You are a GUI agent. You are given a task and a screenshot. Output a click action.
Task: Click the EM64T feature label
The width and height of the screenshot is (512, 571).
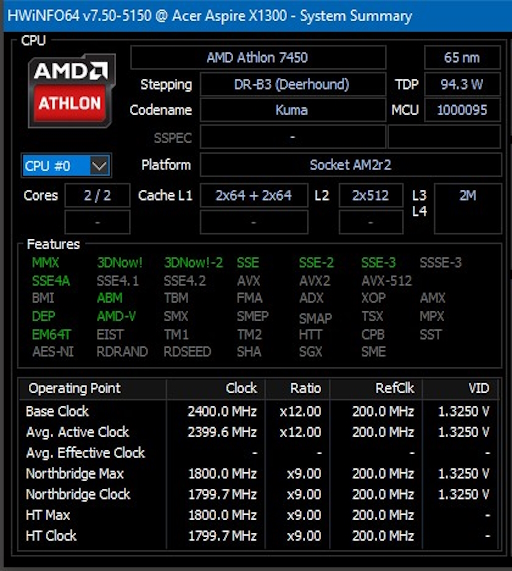[51, 334]
